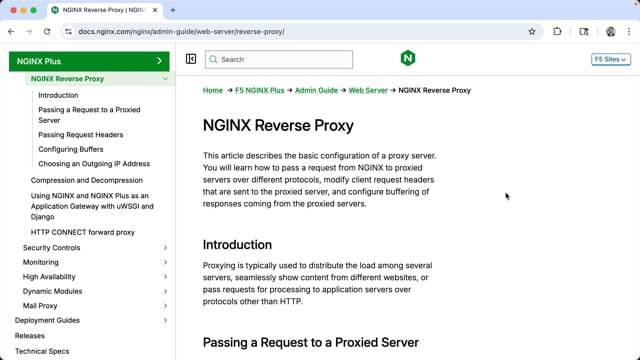Go to Passing Request Headers

click(x=81, y=135)
